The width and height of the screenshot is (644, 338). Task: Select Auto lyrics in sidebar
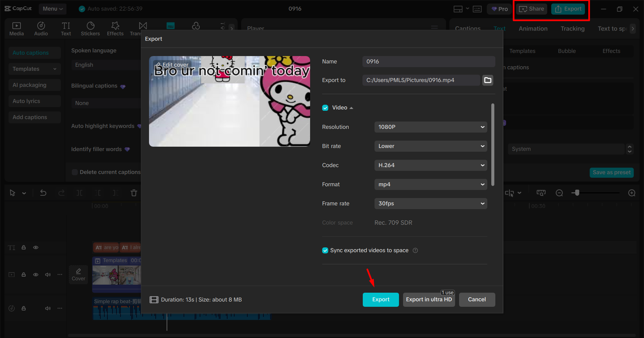point(35,101)
